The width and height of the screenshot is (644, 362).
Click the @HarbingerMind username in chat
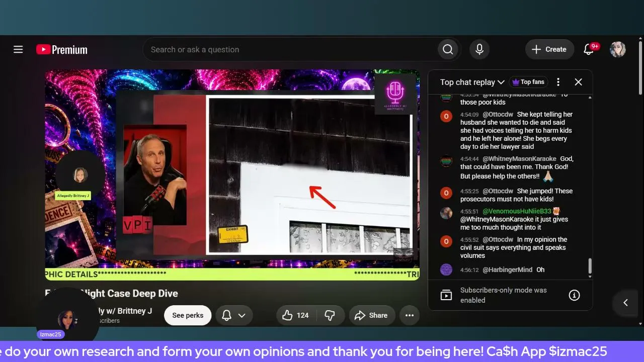tap(507, 270)
